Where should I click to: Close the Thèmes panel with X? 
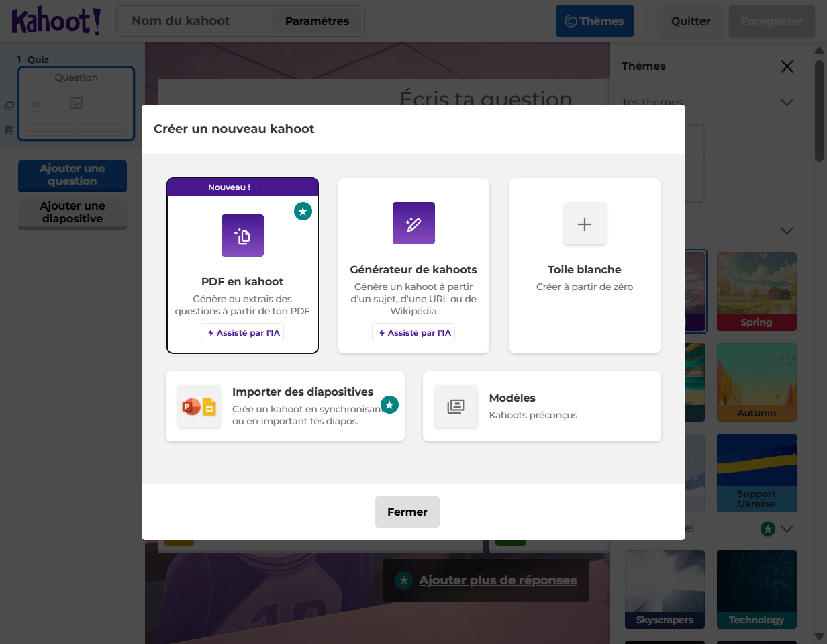point(787,66)
